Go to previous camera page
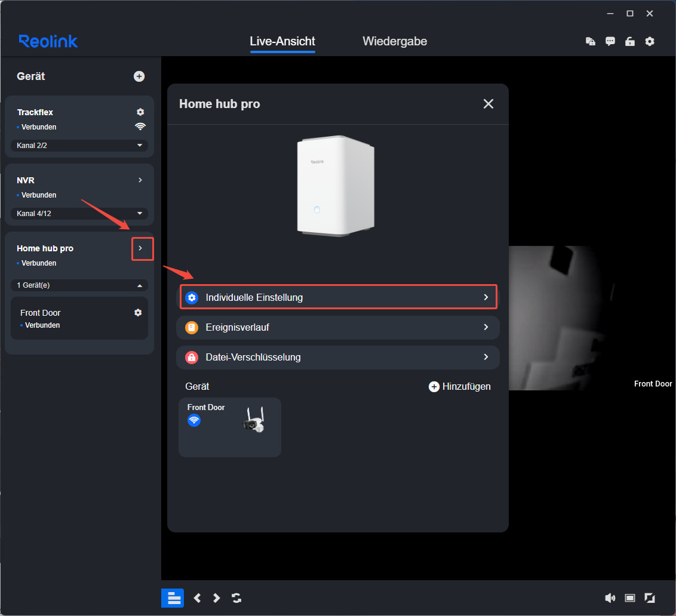The image size is (676, 616). pos(197,598)
